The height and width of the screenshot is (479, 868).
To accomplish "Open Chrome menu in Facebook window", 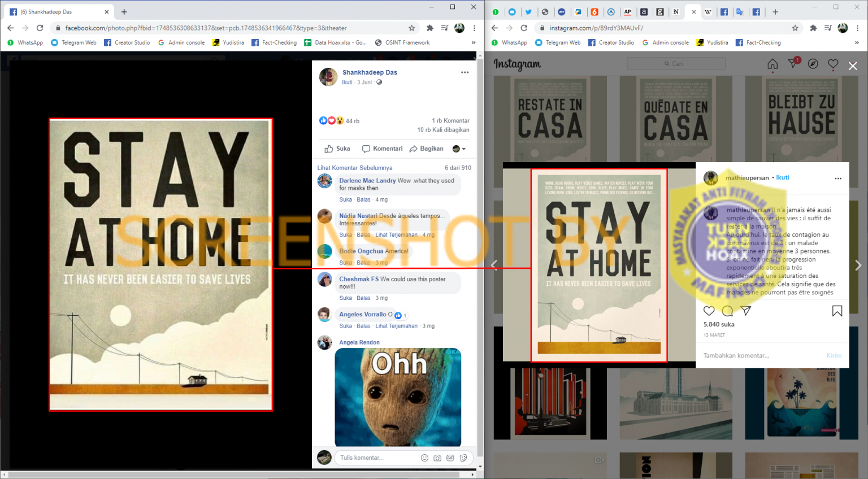I will [474, 28].
